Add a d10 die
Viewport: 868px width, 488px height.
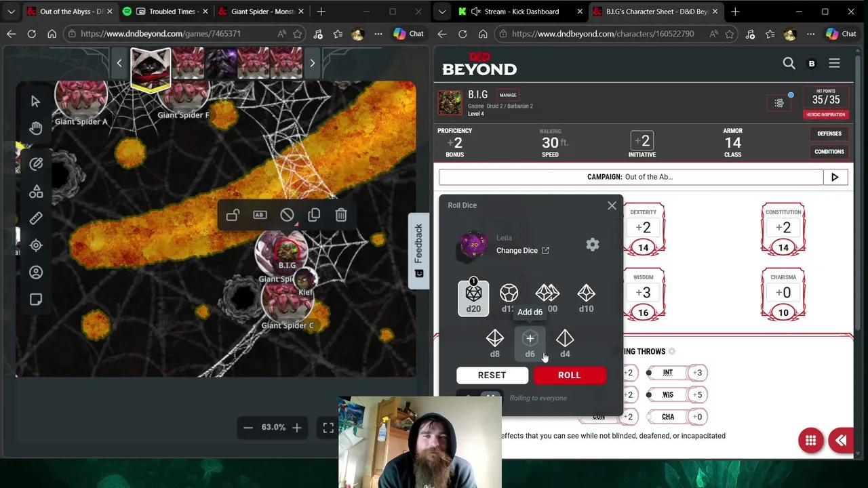pos(586,298)
